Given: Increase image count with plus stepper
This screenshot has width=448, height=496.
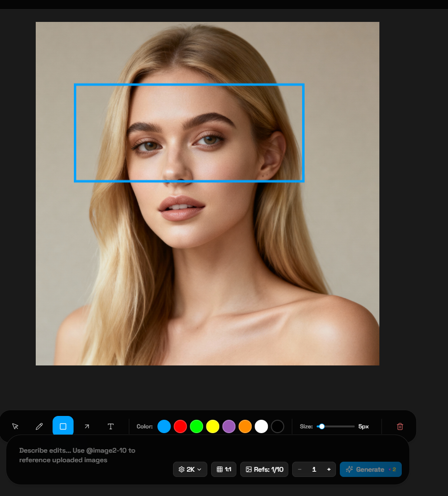Looking at the screenshot, I should 328,469.
